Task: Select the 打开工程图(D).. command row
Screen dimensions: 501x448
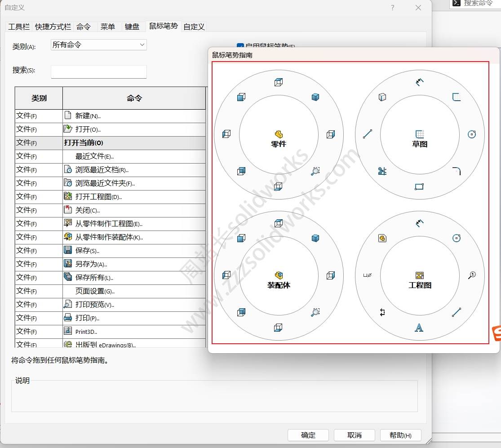Action: [x=110, y=197]
